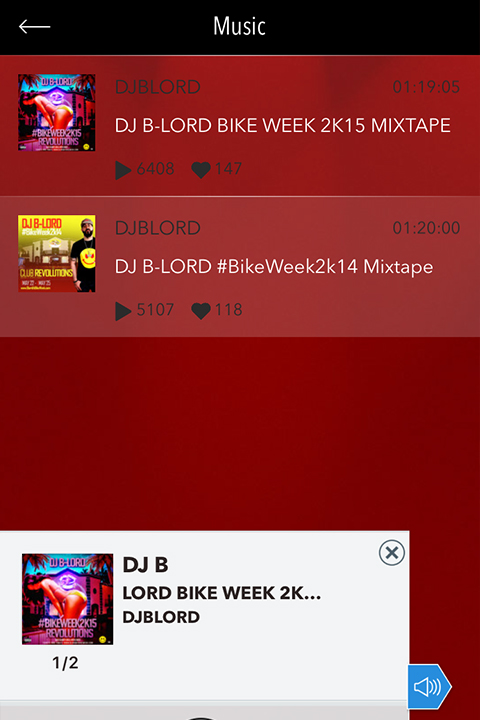Tap the blue speaker volume icon

429,687
